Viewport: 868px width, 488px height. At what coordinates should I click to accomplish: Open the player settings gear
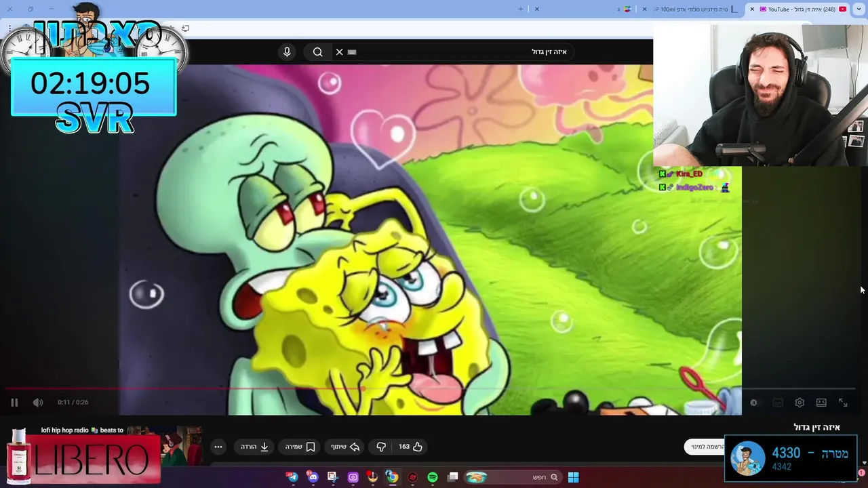pyautogui.click(x=800, y=403)
